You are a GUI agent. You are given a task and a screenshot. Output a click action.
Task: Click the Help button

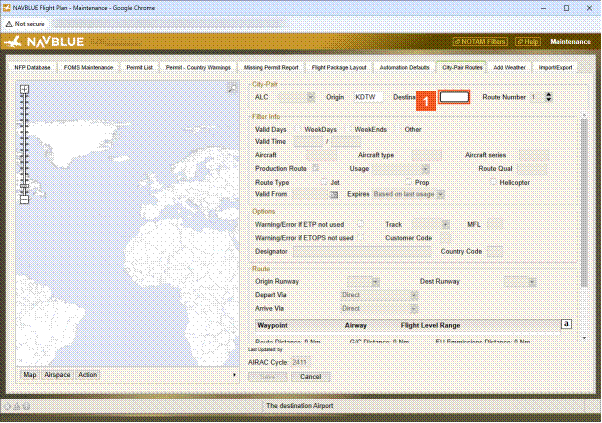pyautogui.click(x=528, y=41)
